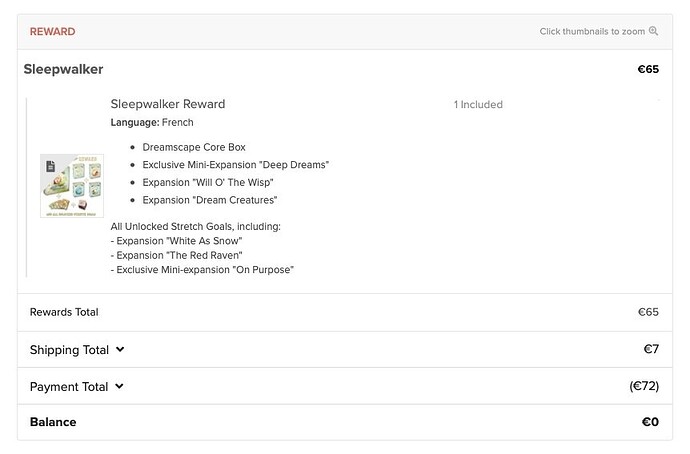Click the "Deep Dreams" mini-expansion item

235,164
